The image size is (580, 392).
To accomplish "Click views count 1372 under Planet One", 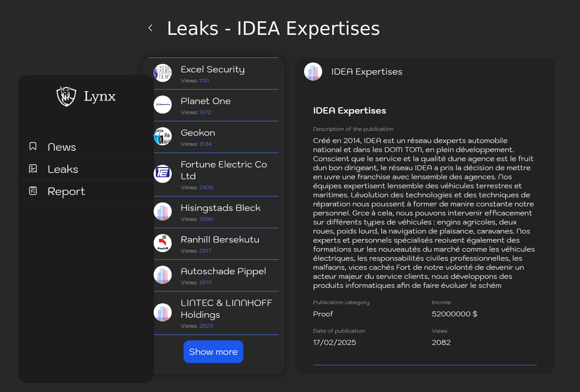I will (x=205, y=112).
